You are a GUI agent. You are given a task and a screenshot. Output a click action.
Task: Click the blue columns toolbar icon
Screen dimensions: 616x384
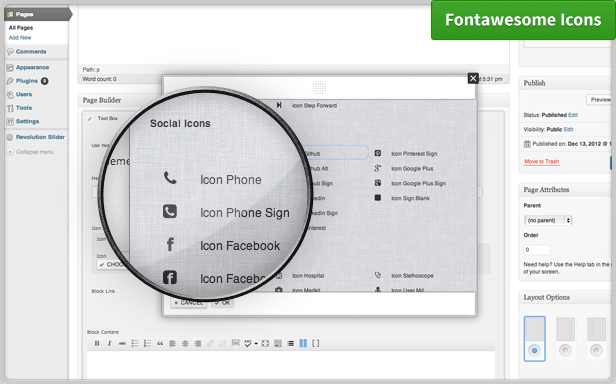(x=303, y=344)
